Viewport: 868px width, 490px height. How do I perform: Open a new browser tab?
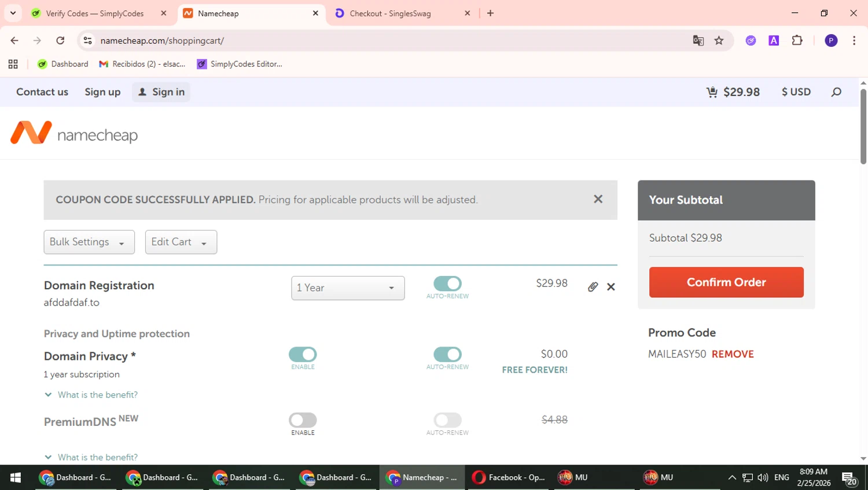click(x=491, y=13)
